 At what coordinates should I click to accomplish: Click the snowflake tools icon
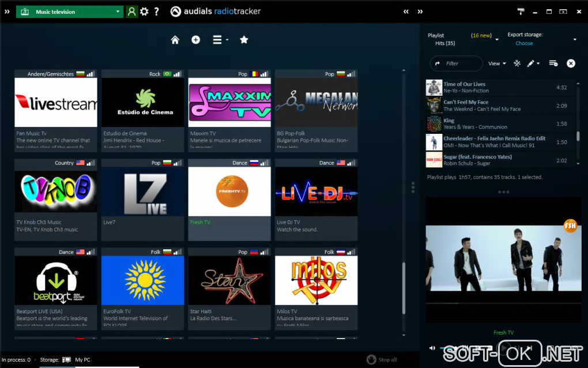[x=517, y=63]
